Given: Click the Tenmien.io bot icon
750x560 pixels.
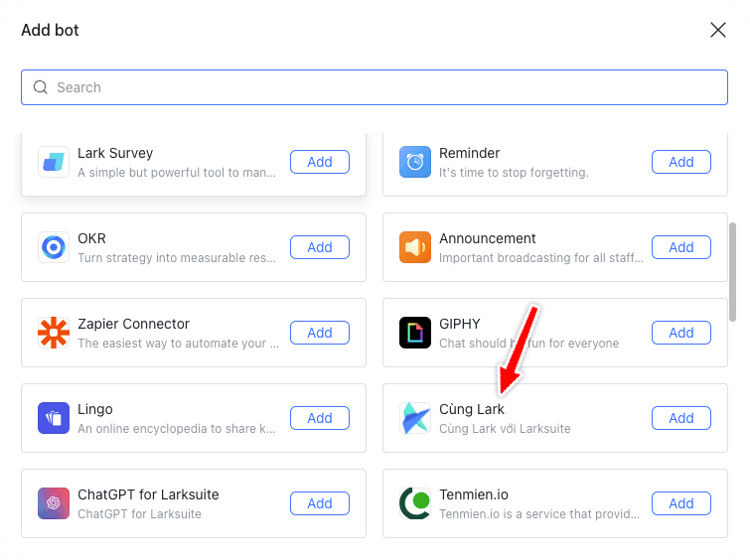Looking at the screenshot, I should tap(415, 503).
